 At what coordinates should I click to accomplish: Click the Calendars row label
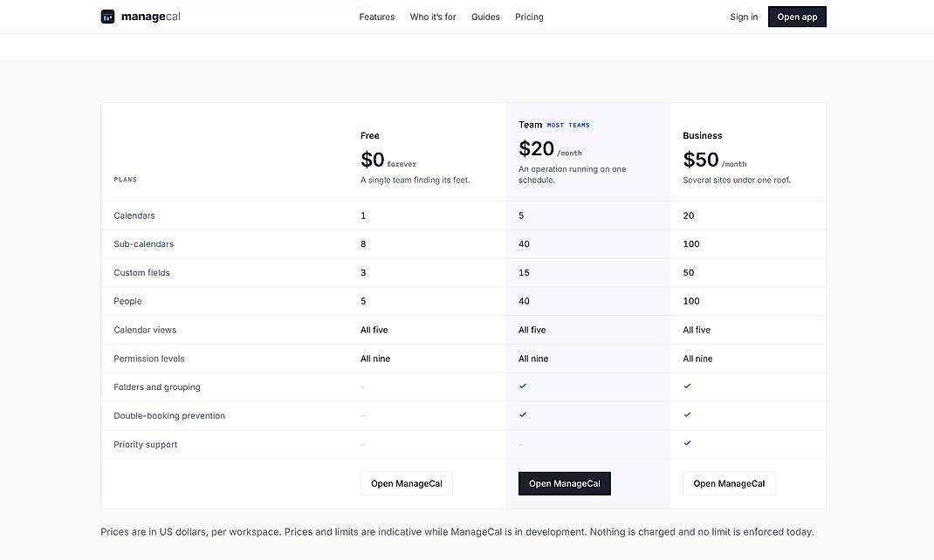click(x=134, y=215)
